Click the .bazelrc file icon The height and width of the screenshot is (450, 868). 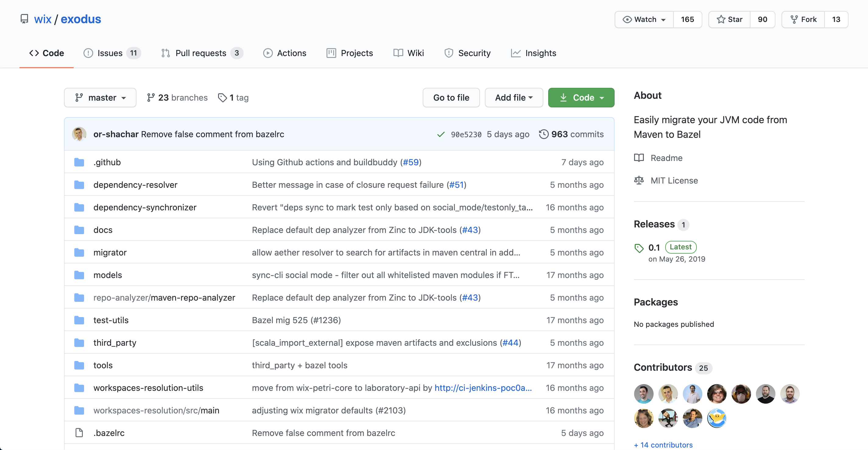pos(79,433)
